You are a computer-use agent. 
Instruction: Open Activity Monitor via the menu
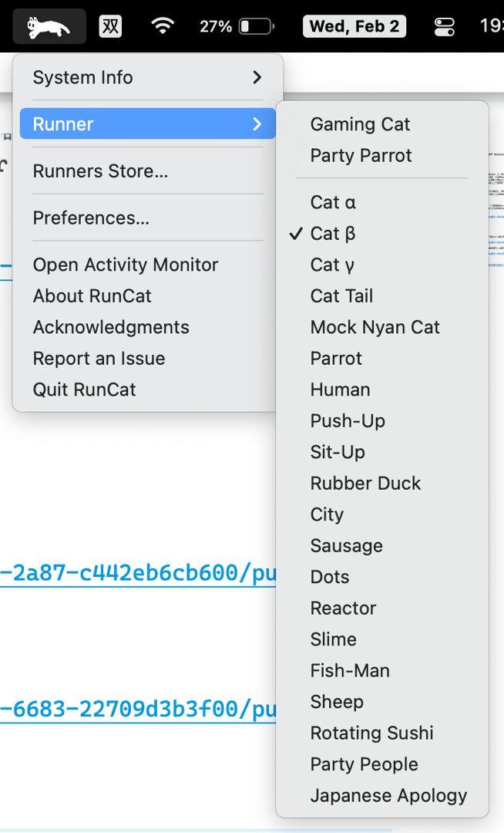(126, 265)
